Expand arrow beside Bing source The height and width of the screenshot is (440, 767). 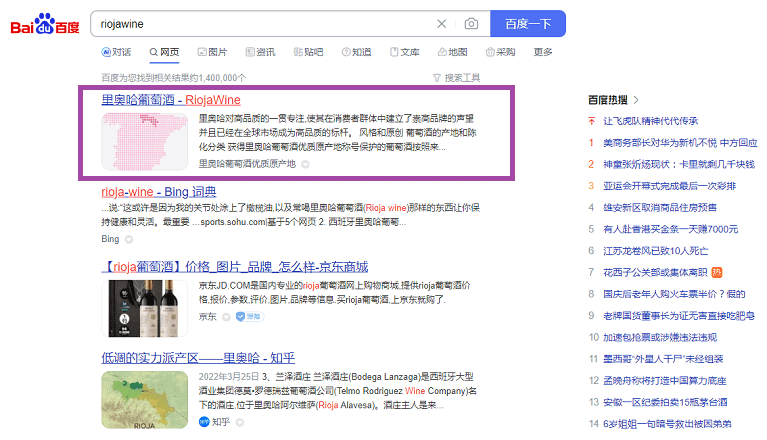129,240
